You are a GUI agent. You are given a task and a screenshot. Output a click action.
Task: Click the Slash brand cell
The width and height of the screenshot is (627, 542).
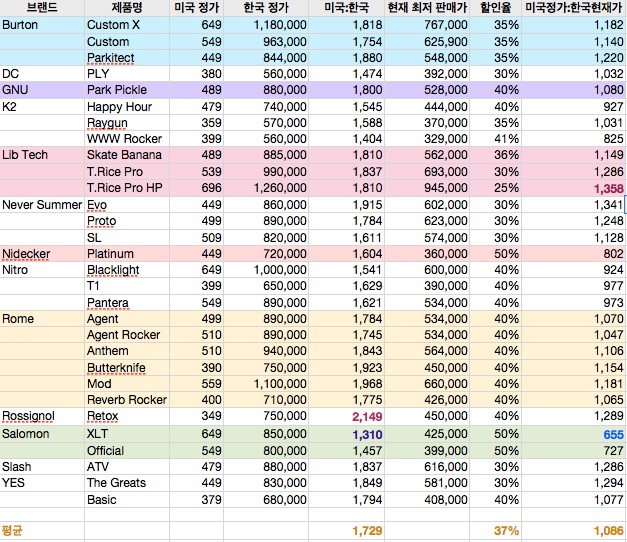[x=42, y=467]
